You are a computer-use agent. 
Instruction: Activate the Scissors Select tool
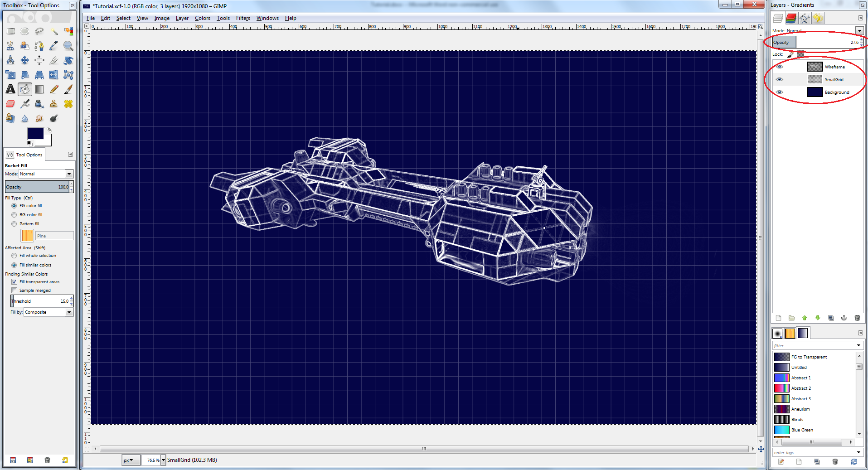(x=10, y=46)
